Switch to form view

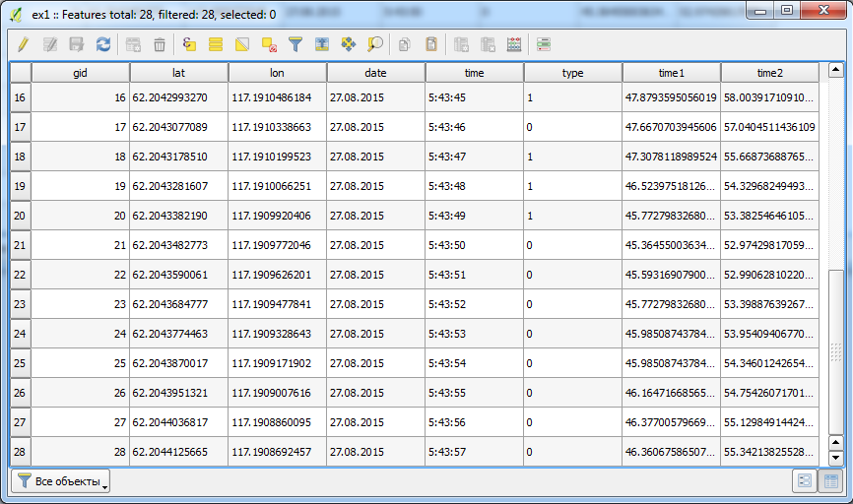click(804, 481)
